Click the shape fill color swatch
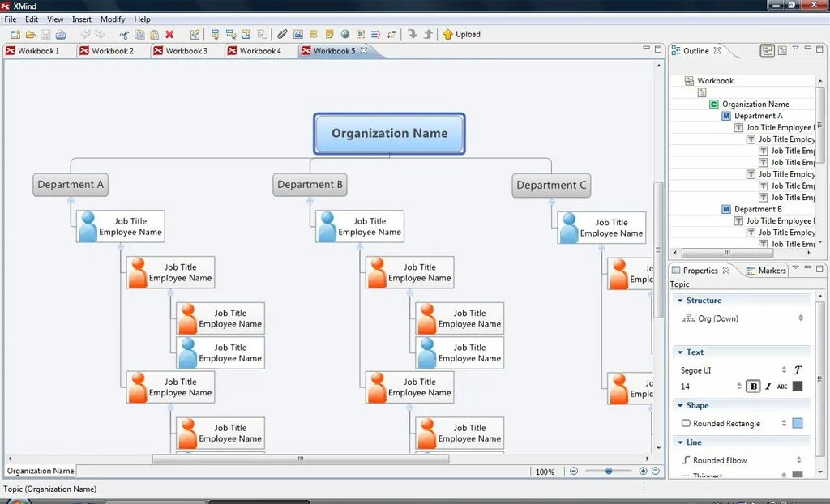The height and width of the screenshot is (504, 830). [798, 423]
